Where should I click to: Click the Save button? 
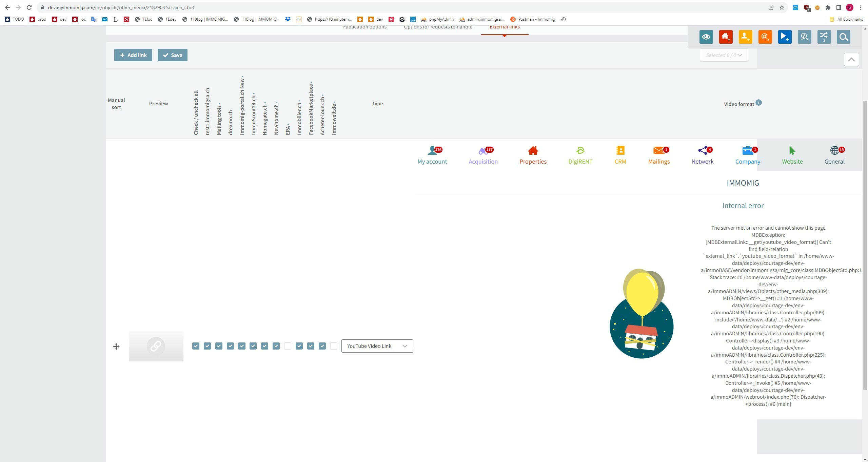[x=173, y=55]
